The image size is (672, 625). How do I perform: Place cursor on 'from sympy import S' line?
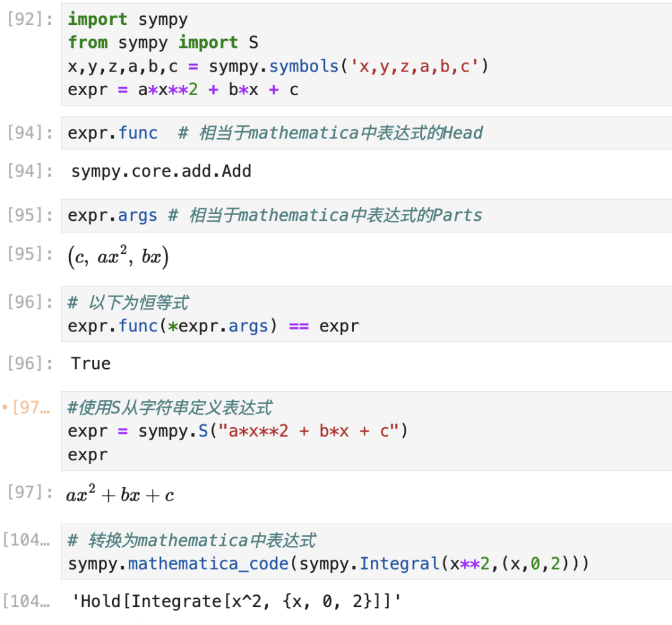163,42
